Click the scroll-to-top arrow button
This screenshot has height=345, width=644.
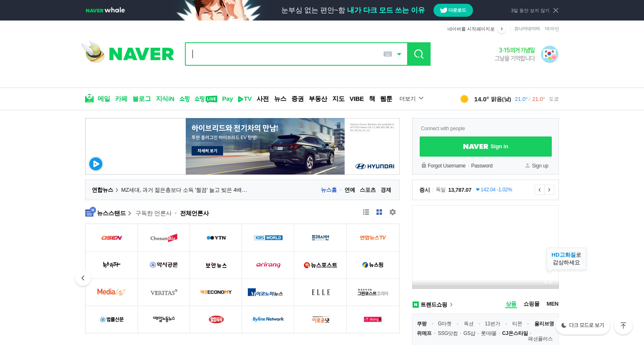623,325
